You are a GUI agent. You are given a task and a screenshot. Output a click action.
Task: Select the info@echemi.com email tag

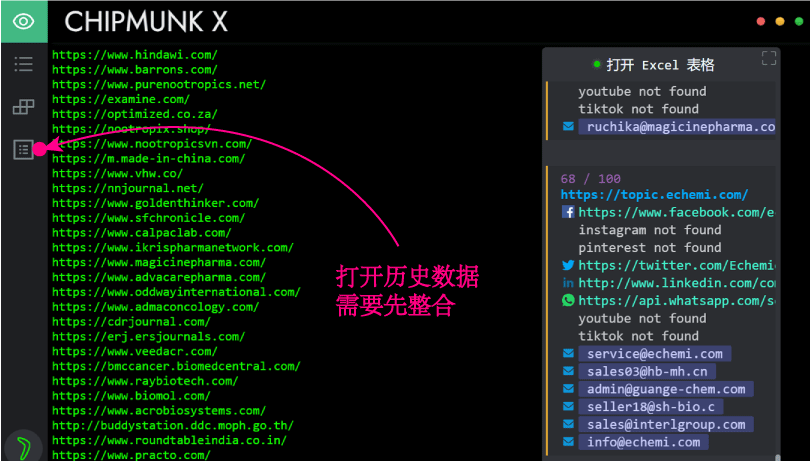tap(644, 442)
